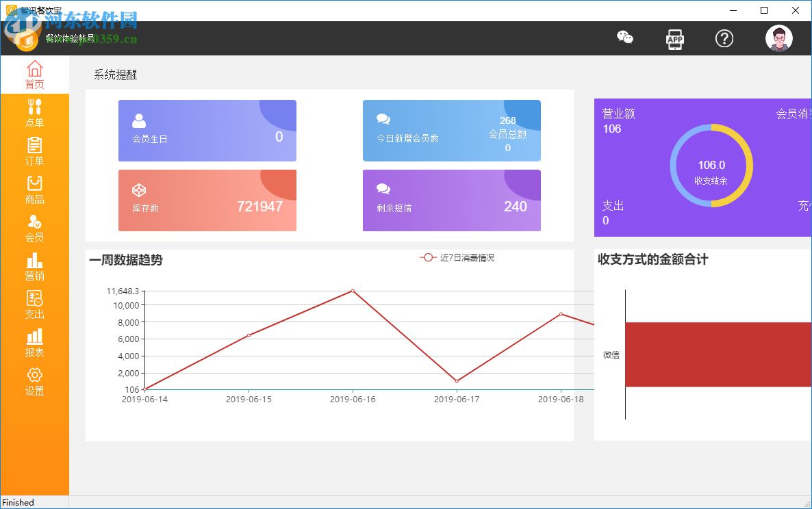Open the 商品 products section
The image size is (812, 509).
[35, 190]
